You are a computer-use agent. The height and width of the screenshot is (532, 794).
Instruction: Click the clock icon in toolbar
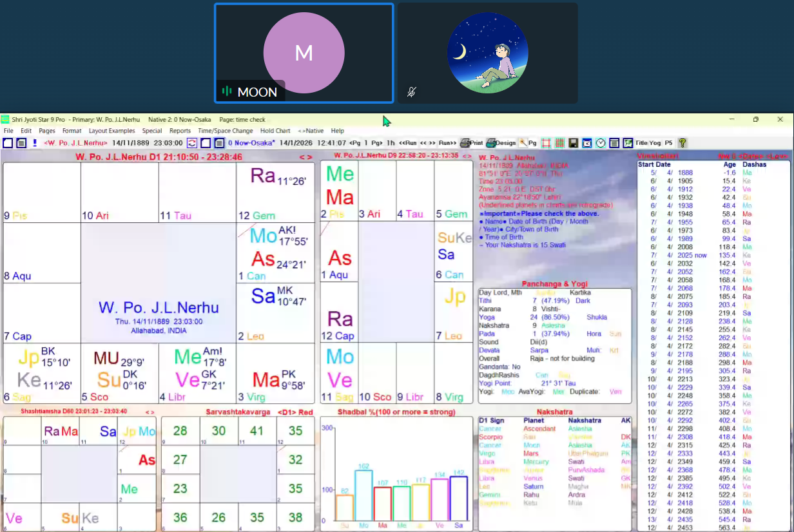[x=601, y=143]
